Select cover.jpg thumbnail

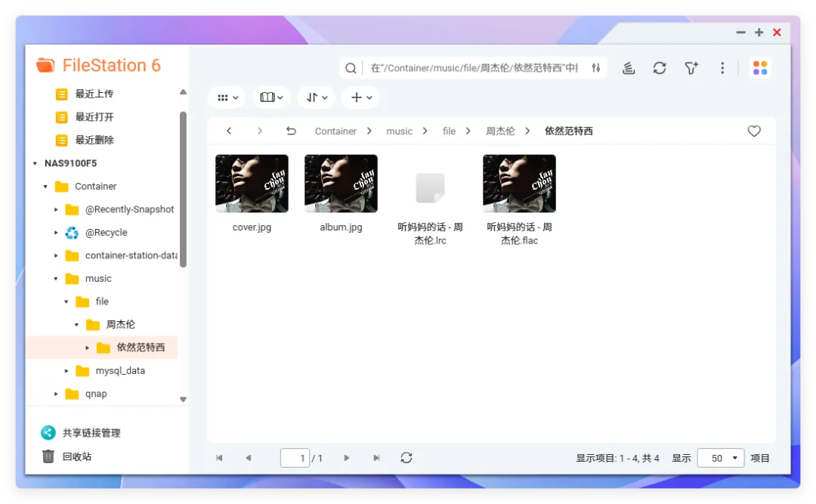click(x=252, y=184)
